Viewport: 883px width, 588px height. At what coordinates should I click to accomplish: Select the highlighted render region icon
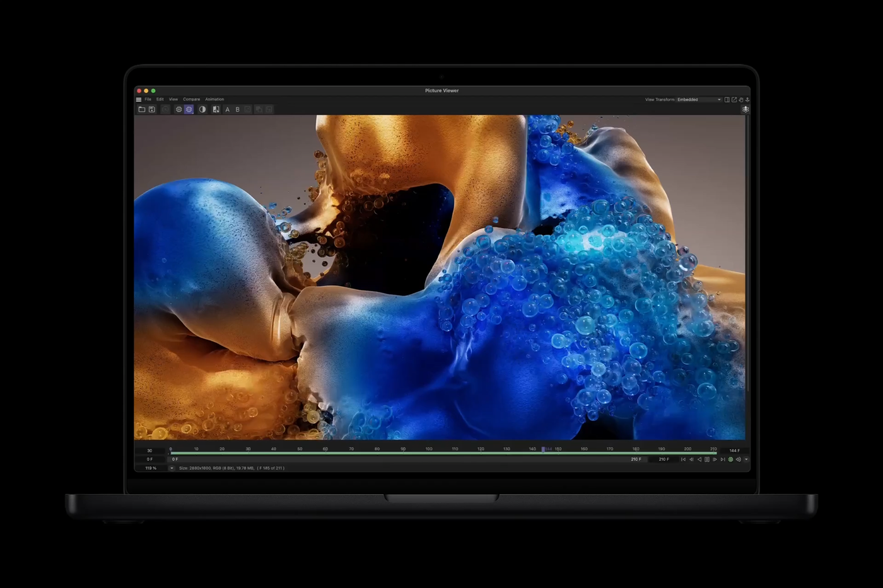189,110
